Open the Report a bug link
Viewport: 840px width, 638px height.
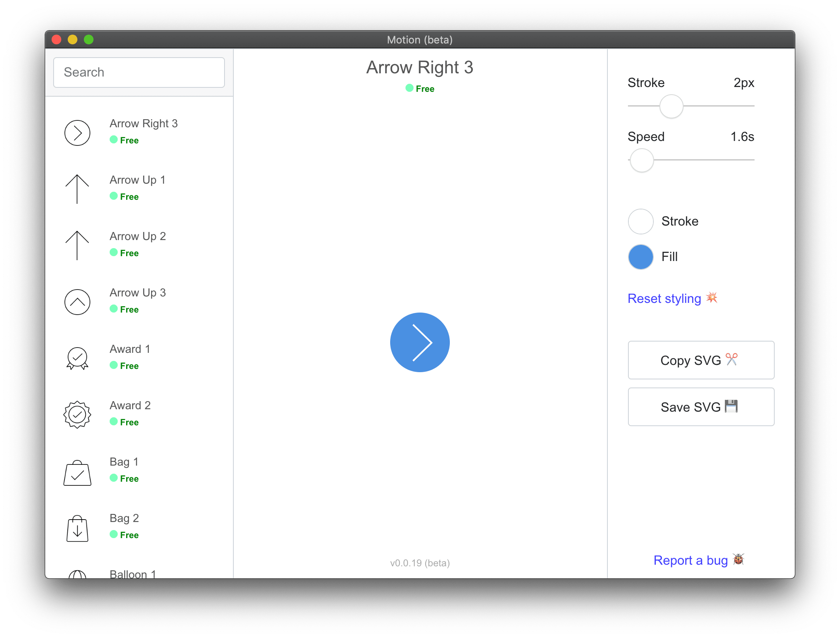pos(690,560)
